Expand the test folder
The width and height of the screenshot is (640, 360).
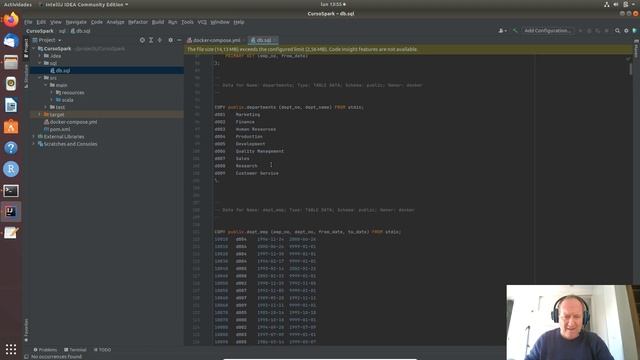click(x=46, y=107)
